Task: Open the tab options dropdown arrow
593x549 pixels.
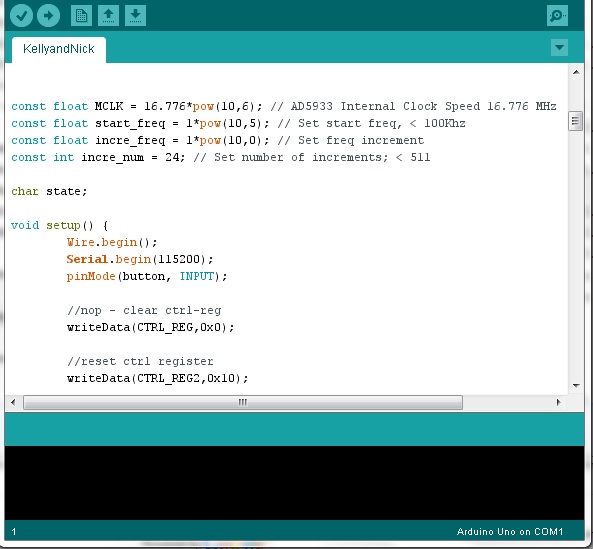Action: [x=559, y=48]
